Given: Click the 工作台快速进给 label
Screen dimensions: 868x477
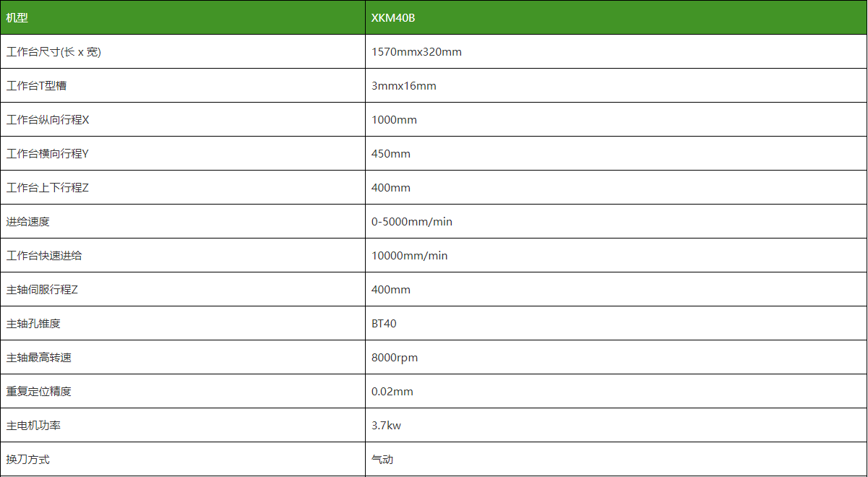Looking at the screenshot, I should tap(44, 256).
